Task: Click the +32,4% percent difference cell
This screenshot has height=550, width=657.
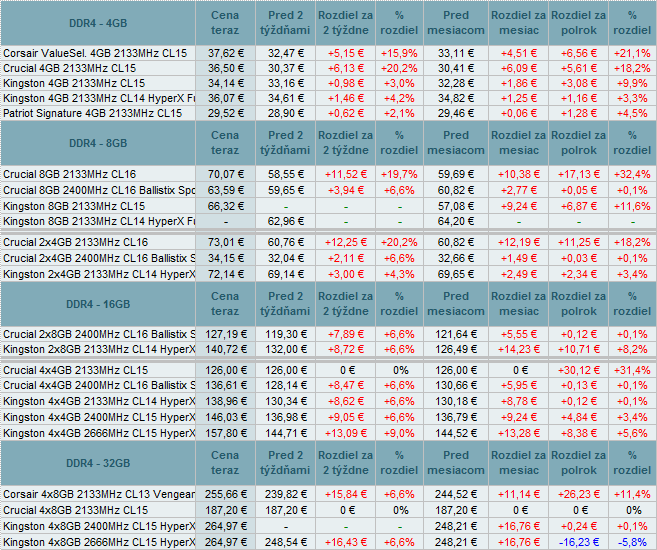Action: [632, 174]
